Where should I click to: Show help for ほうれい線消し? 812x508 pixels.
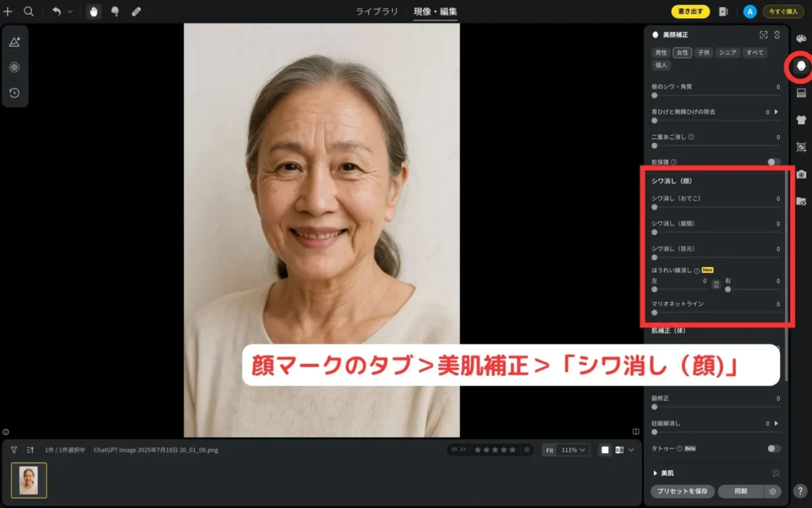tap(696, 270)
